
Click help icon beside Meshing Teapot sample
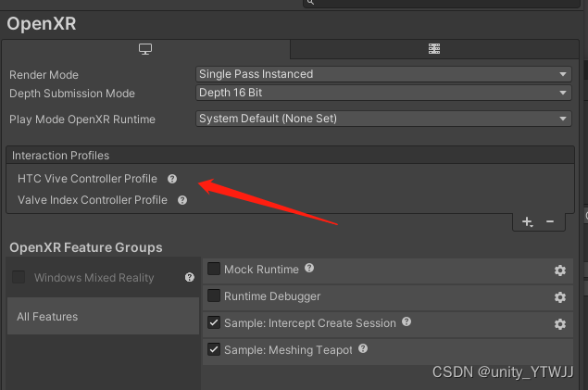click(362, 349)
